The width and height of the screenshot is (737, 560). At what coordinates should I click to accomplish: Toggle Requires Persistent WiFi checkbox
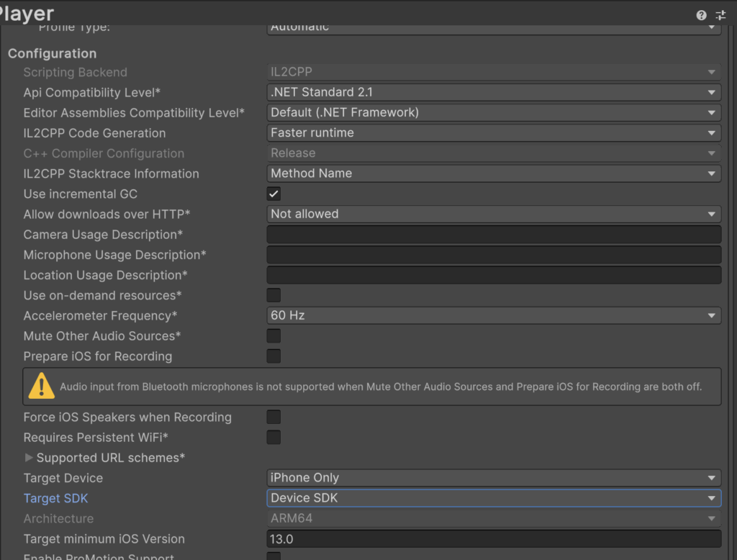point(273,437)
